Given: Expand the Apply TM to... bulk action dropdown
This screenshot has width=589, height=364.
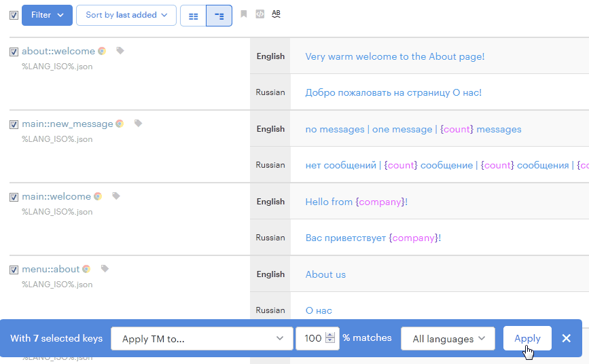Looking at the screenshot, I should pos(200,338).
